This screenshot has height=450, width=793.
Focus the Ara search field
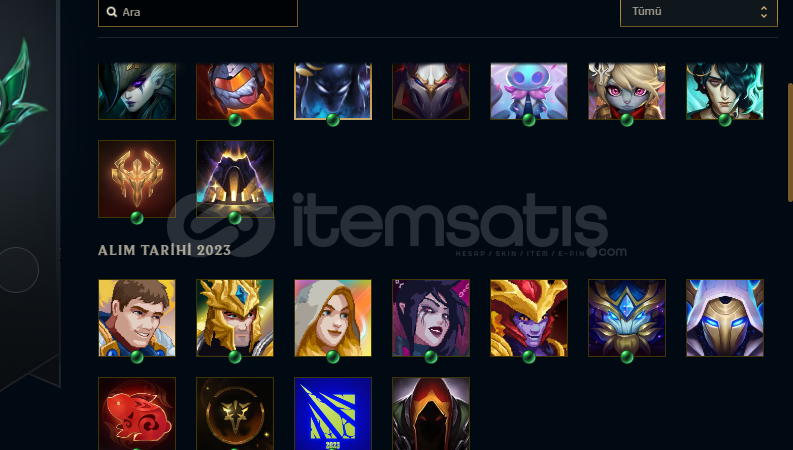coord(198,12)
